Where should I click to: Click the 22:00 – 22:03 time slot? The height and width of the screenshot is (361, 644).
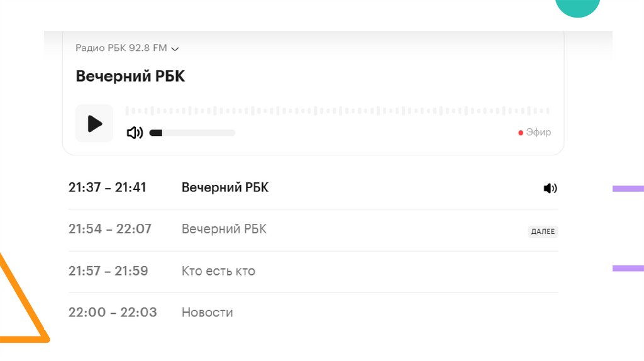(113, 312)
